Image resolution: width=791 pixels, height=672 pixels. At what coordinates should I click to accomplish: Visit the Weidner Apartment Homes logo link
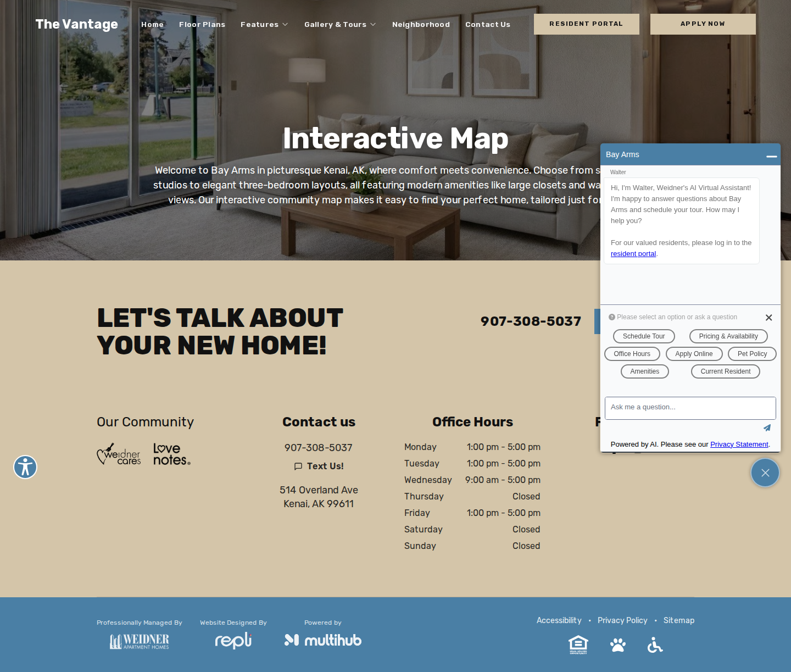140,641
